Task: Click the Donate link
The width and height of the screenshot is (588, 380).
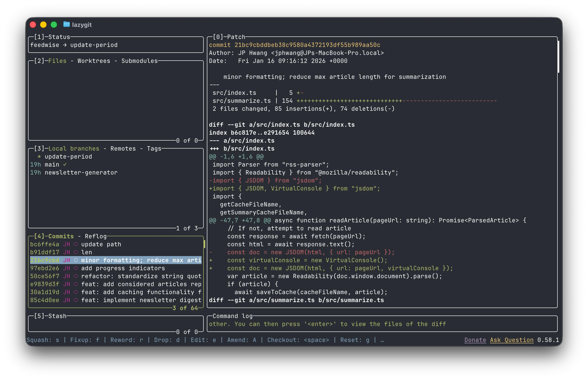Action: [475, 340]
